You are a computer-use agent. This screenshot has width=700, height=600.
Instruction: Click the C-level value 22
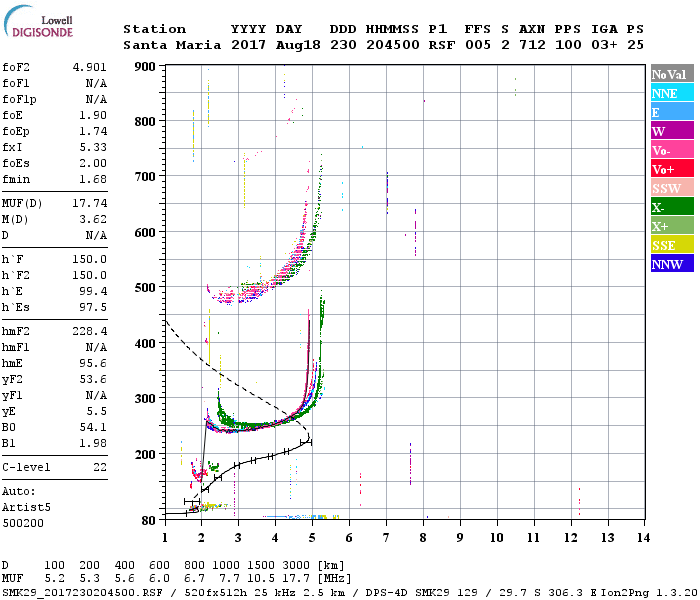tap(100, 467)
